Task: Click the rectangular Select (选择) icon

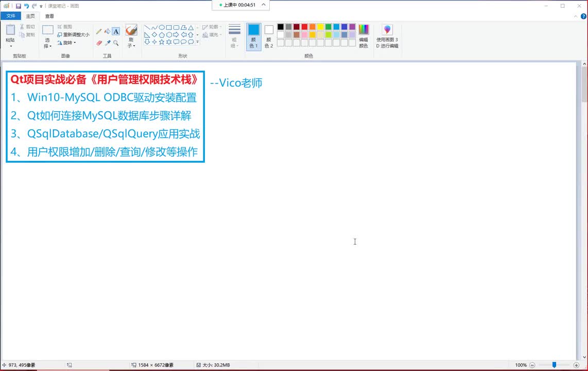Action: tap(47, 30)
